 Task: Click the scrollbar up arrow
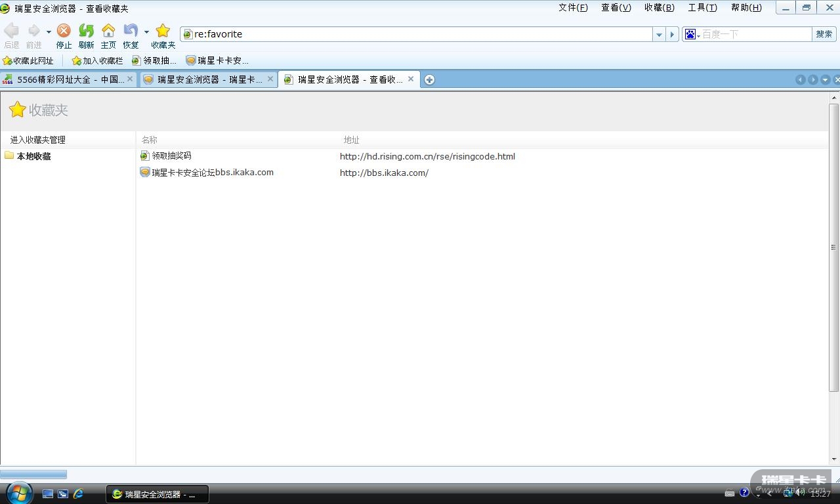833,97
